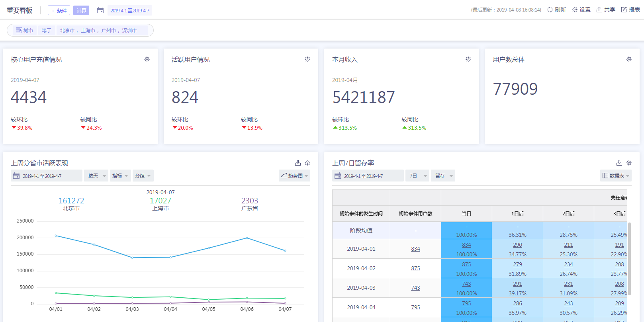Click user count 834 link for 2019-04-01
The height and width of the screenshot is (322, 644).
[415, 249]
